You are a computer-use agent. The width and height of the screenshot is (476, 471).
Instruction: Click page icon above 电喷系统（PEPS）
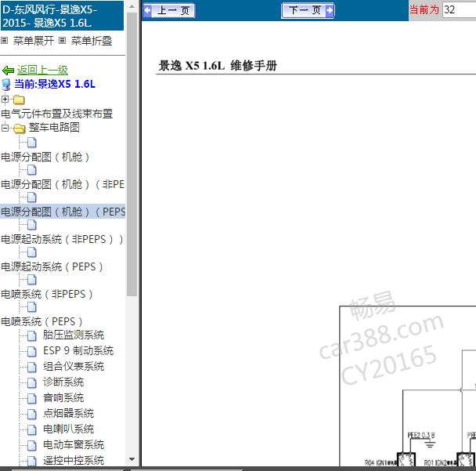(x=32, y=307)
